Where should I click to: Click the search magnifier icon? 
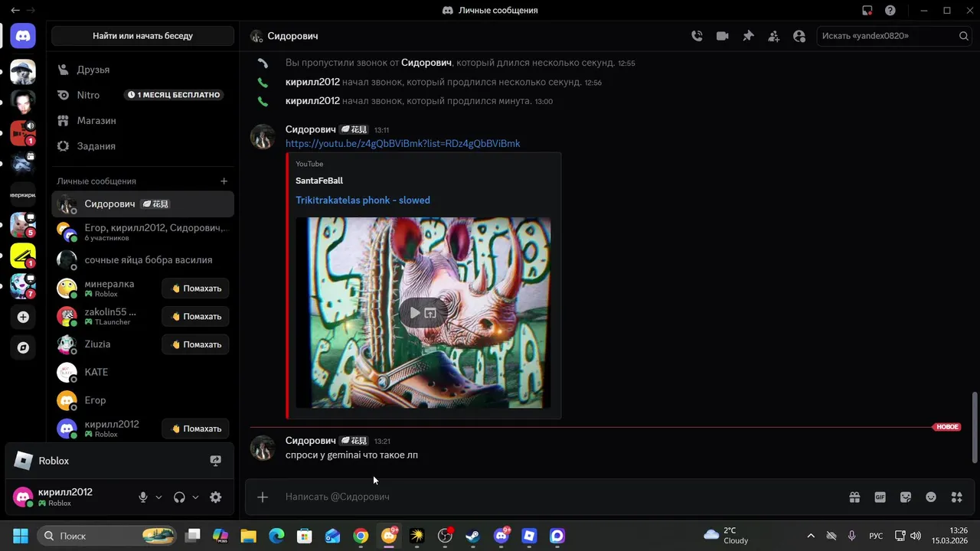(964, 36)
